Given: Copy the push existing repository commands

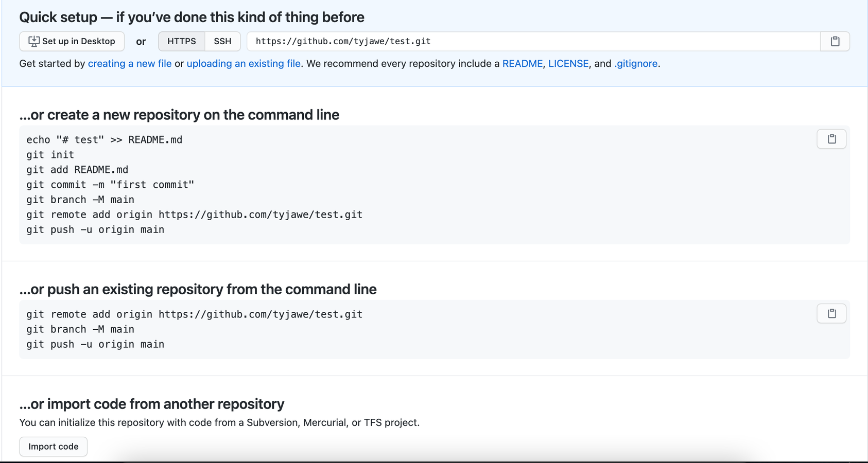Looking at the screenshot, I should pyautogui.click(x=831, y=313).
